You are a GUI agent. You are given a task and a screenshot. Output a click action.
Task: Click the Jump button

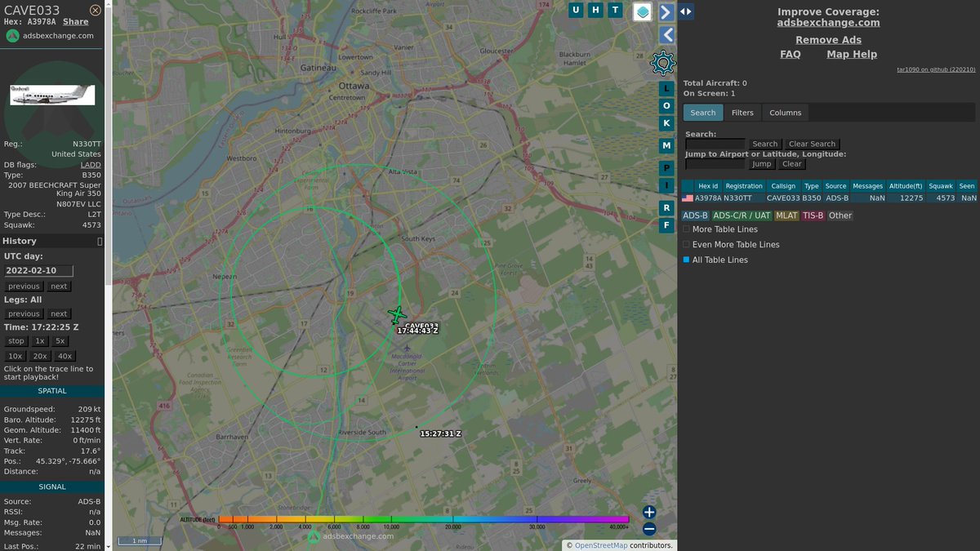coord(761,164)
